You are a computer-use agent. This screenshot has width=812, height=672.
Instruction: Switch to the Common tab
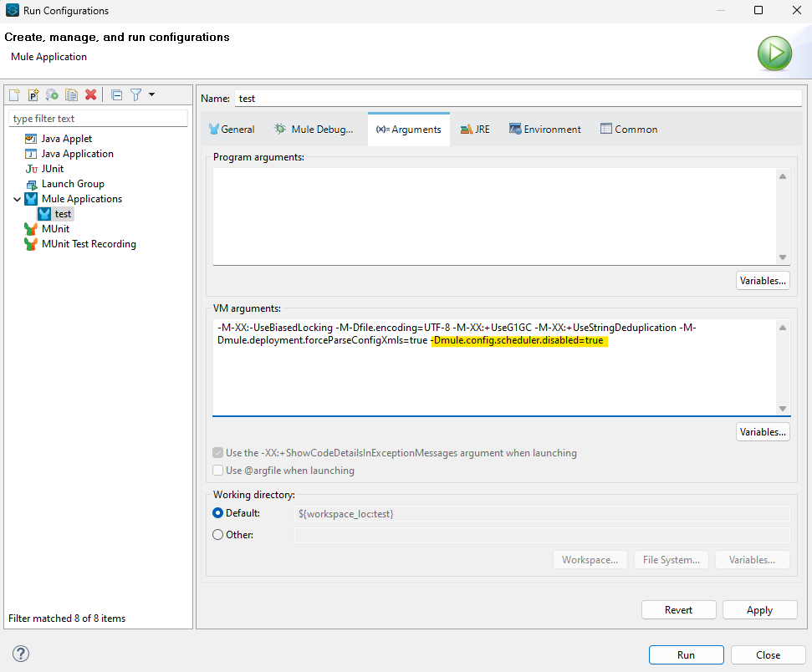pyautogui.click(x=629, y=130)
